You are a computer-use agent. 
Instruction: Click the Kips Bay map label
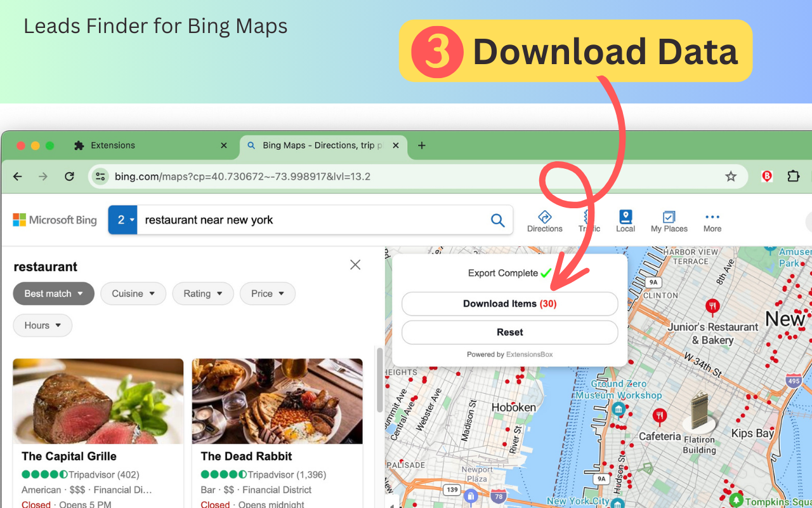(753, 434)
